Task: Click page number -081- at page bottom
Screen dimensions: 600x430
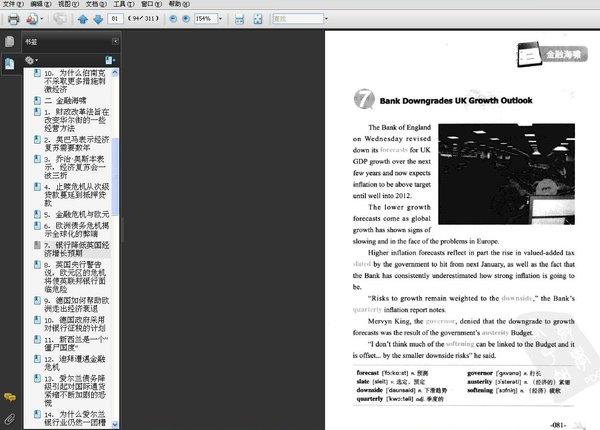Action: click(558, 425)
